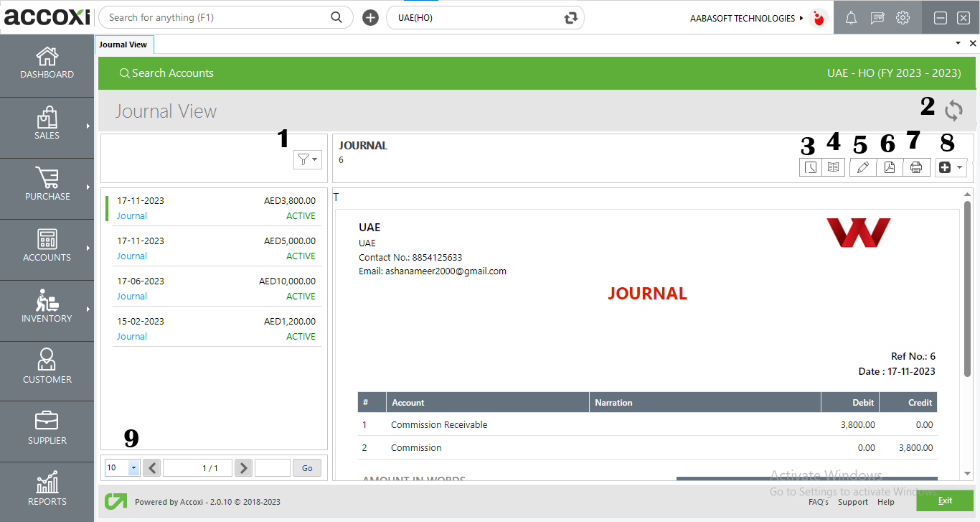Switch to the Journal View tab
Image resolution: width=980 pixels, height=522 pixels.
point(123,44)
